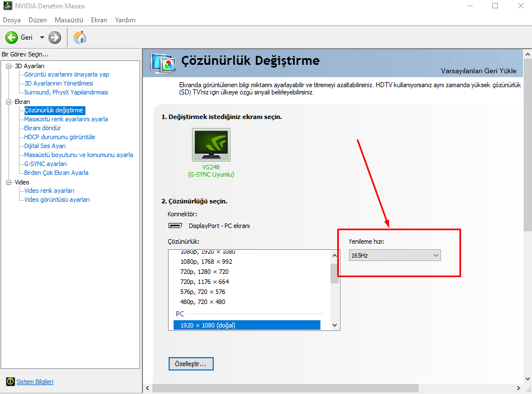Select Surround, PhysX Yapılandırması
Viewport: 532px width, 394px height.
click(66, 92)
